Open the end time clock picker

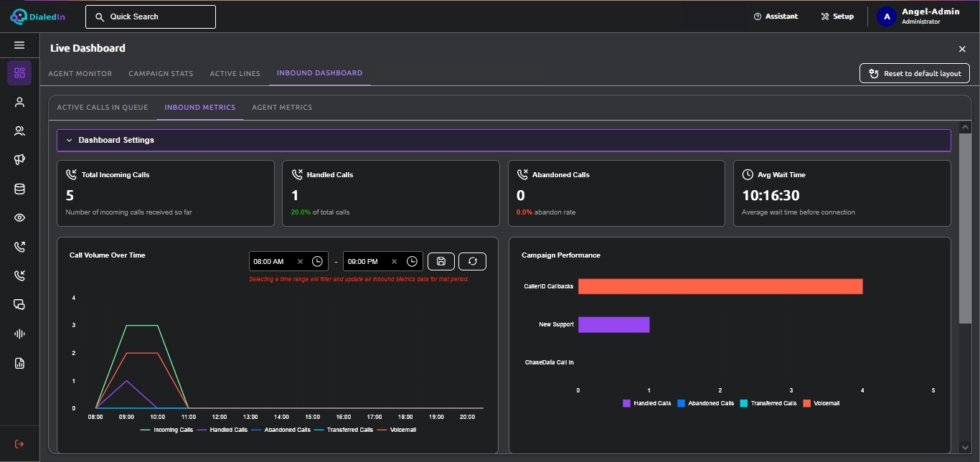click(x=412, y=261)
